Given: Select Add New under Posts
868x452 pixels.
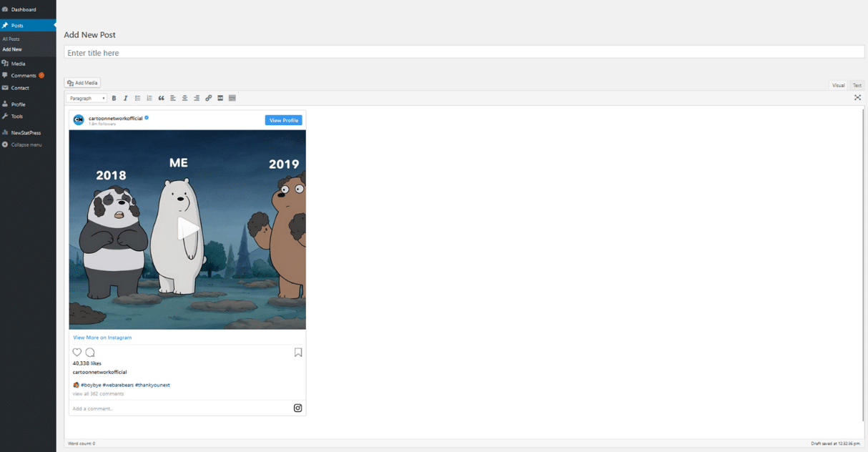Looking at the screenshot, I should click(12, 49).
